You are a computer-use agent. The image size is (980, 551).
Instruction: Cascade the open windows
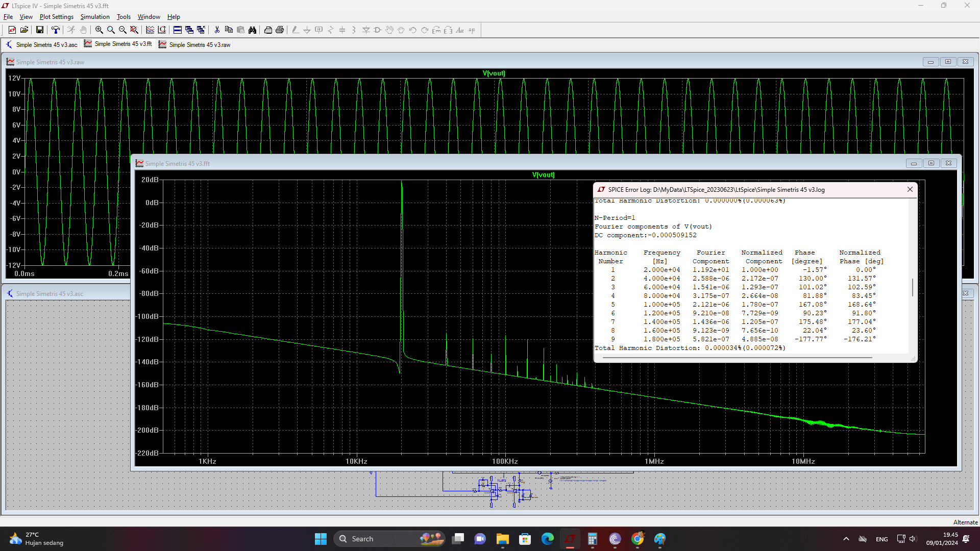(189, 30)
